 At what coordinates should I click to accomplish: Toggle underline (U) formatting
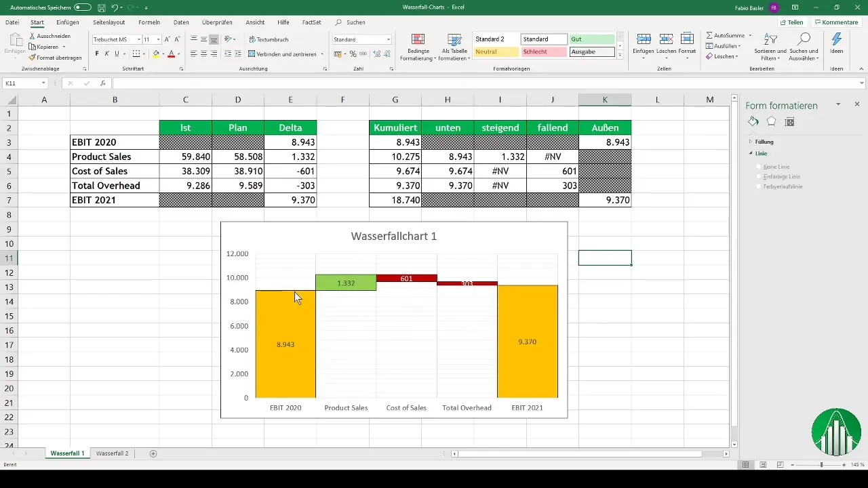click(117, 54)
